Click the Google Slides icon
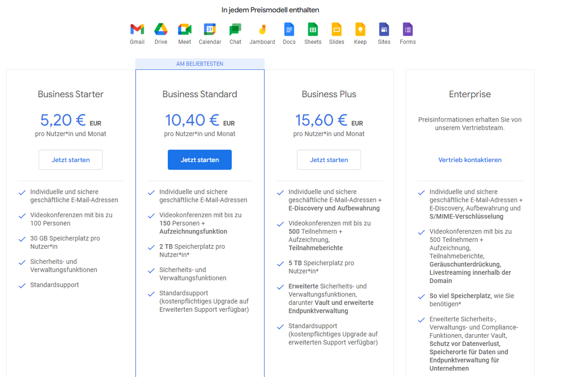This screenshot has height=377, width=588. 336,29
